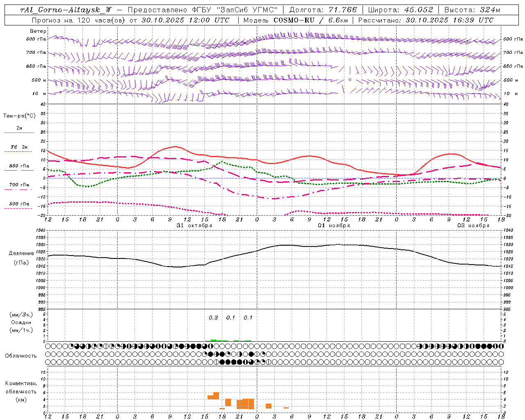
Task: Click the 0.3 precipitation value
Action: (x=213, y=318)
